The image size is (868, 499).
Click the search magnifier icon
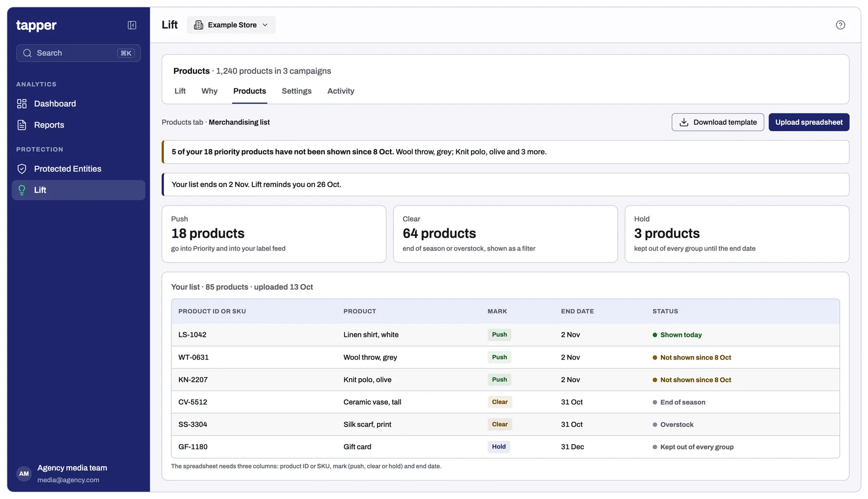click(x=27, y=53)
